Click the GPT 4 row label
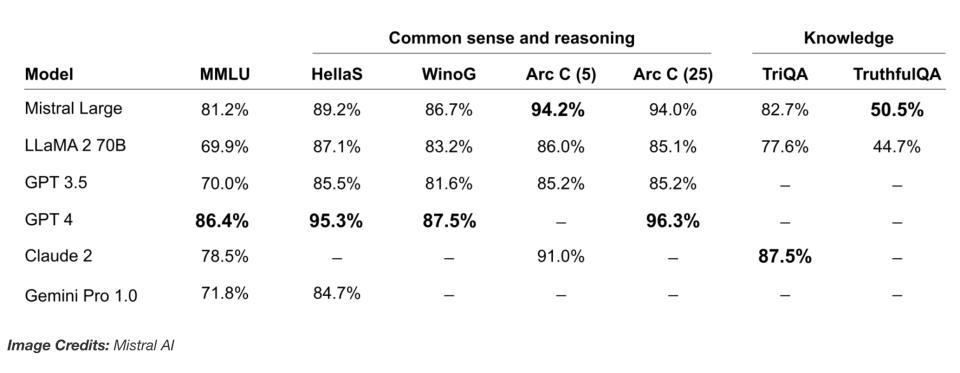This screenshot has height=373, width=960. point(48,219)
